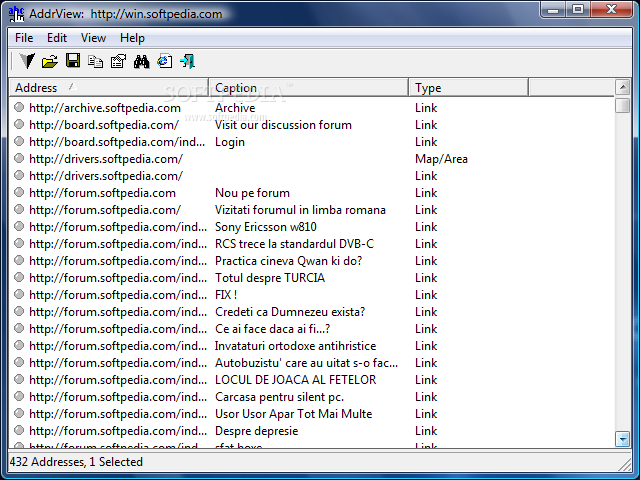The height and width of the screenshot is (480, 640).
Task: Click 'Invataturi ortodoxe antihristice' caption
Action: click(x=296, y=346)
